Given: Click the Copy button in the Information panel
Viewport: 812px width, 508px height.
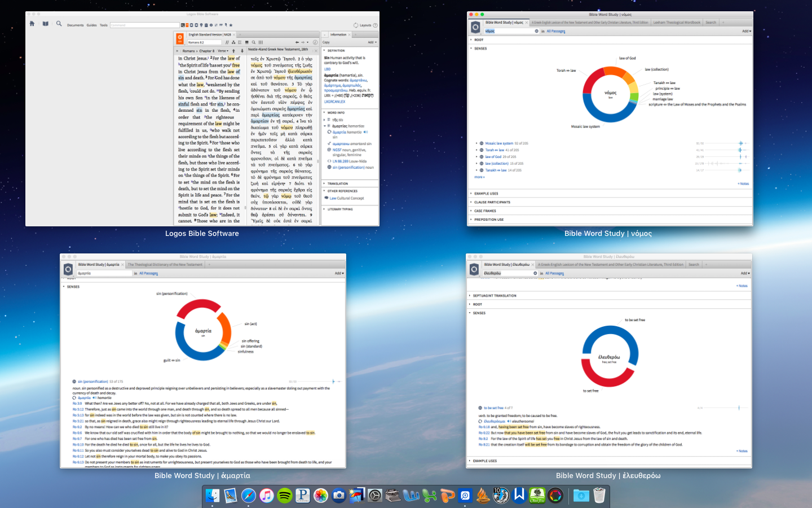Looking at the screenshot, I should tap(326, 42).
